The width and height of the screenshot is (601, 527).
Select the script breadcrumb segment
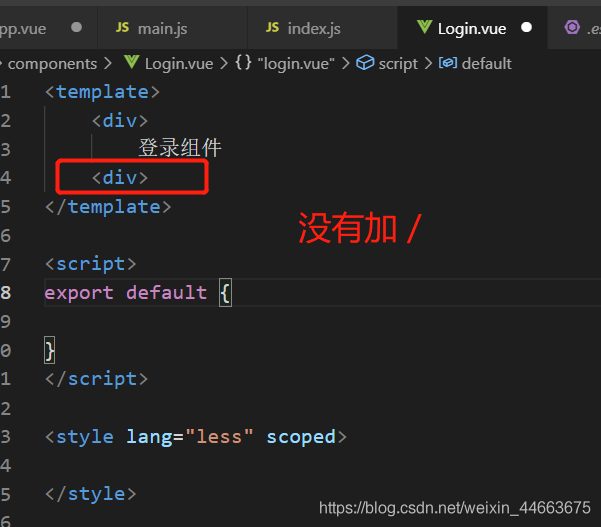(x=398, y=64)
